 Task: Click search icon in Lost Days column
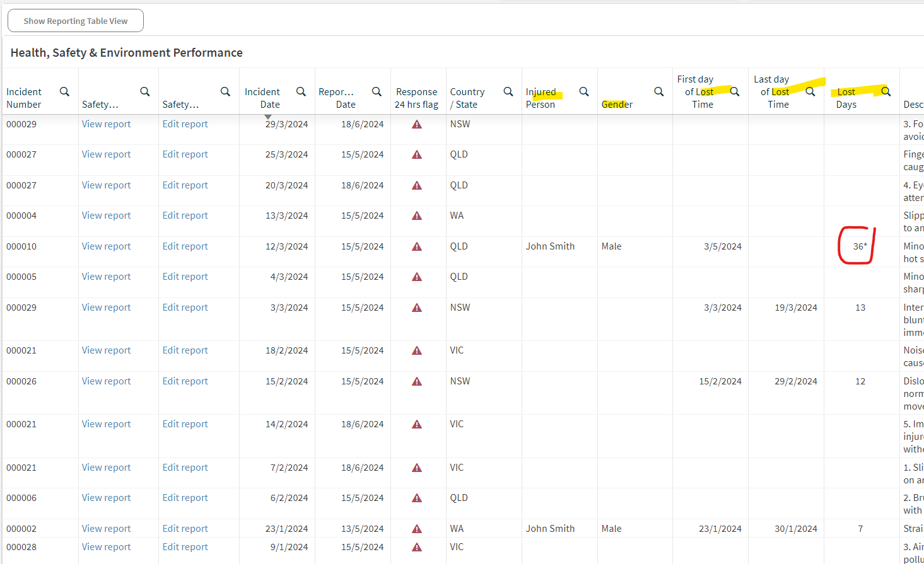(886, 92)
